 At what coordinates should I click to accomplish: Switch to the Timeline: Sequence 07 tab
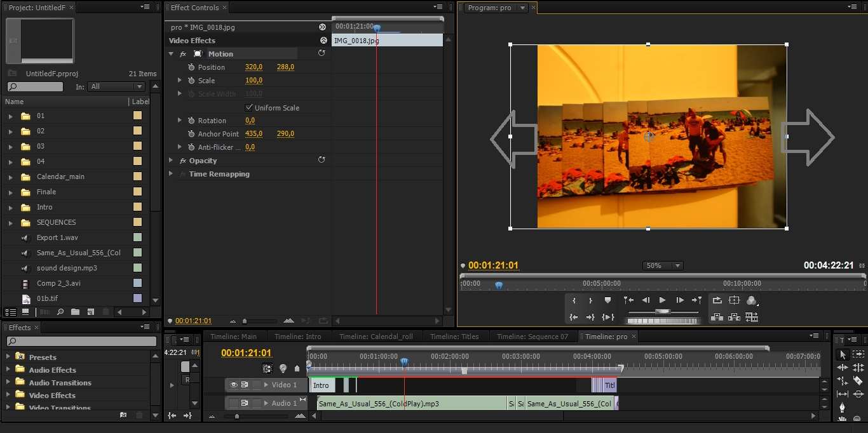532,336
